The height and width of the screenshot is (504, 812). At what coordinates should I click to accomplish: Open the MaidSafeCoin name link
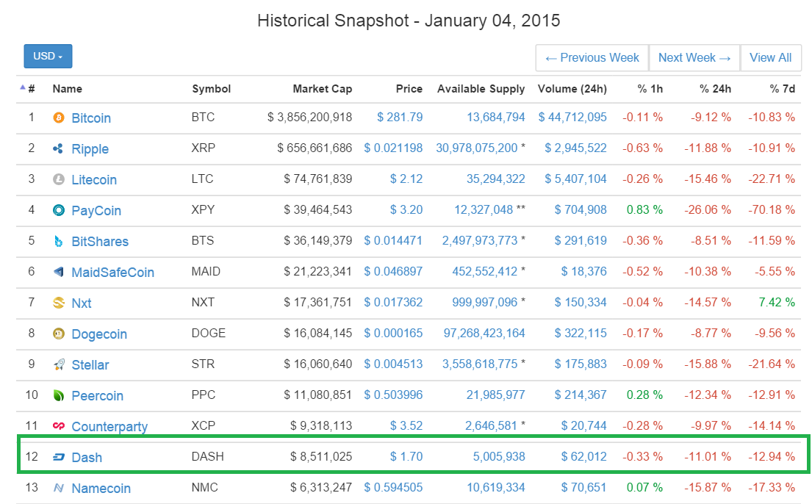click(x=113, y=273)
